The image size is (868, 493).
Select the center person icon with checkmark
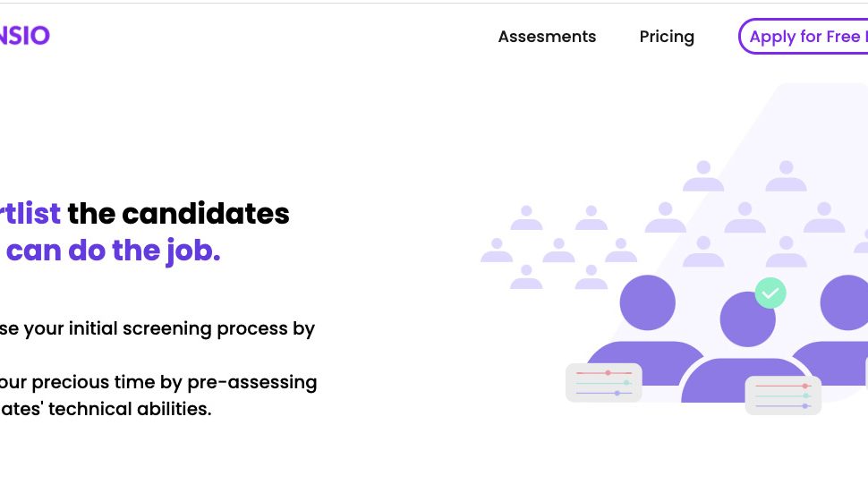coord(747,347)
